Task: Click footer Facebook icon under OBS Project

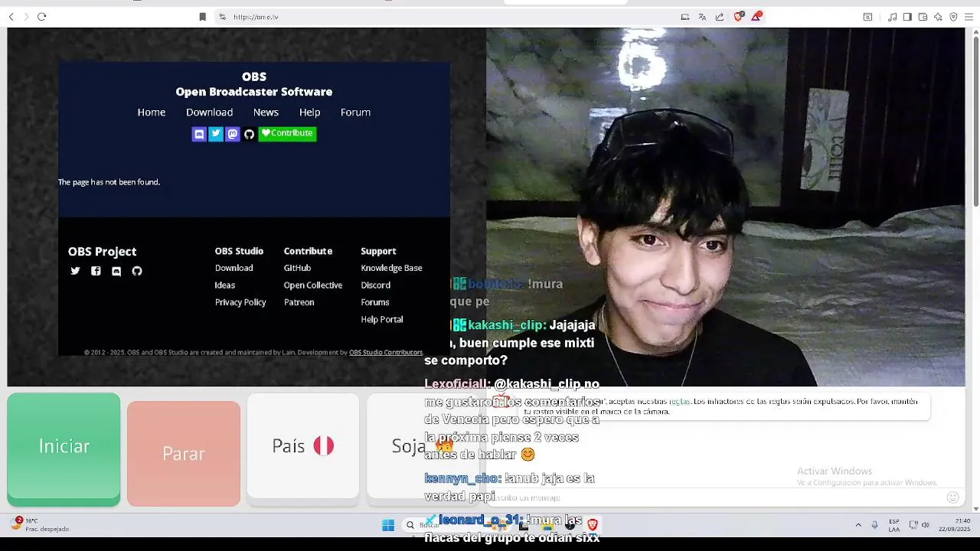Action: 96,271
